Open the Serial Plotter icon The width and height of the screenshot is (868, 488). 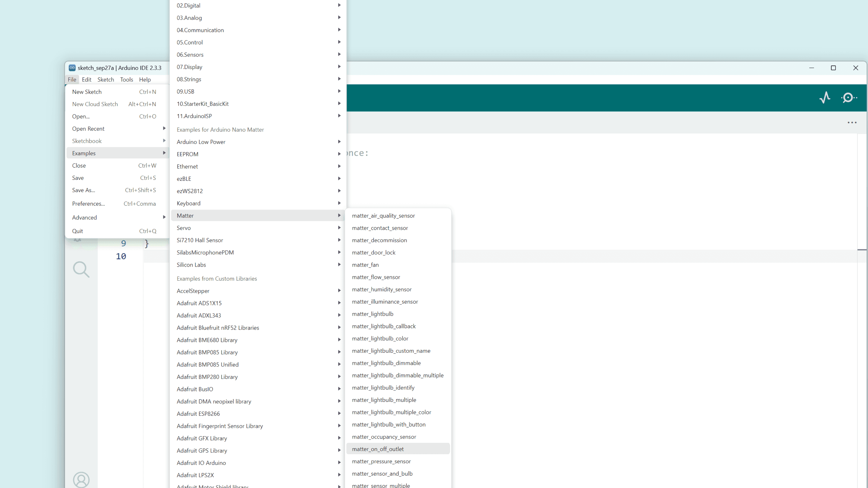pos(825,98)
